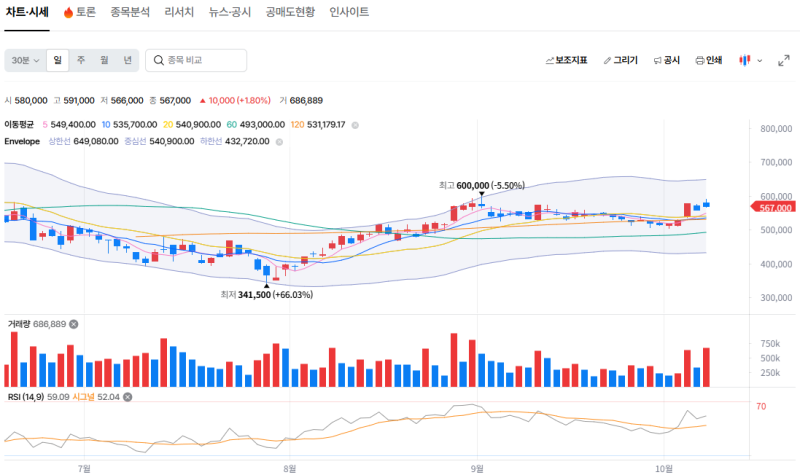
Task: Click the 120-day average value 531,179.17
Action: [326, 124]
